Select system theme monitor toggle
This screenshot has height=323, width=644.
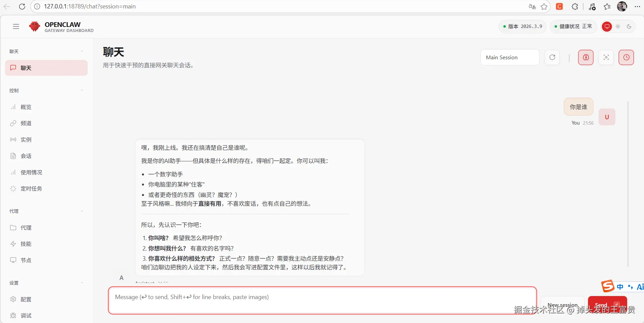pyautogui.click(x=607, y=26)
